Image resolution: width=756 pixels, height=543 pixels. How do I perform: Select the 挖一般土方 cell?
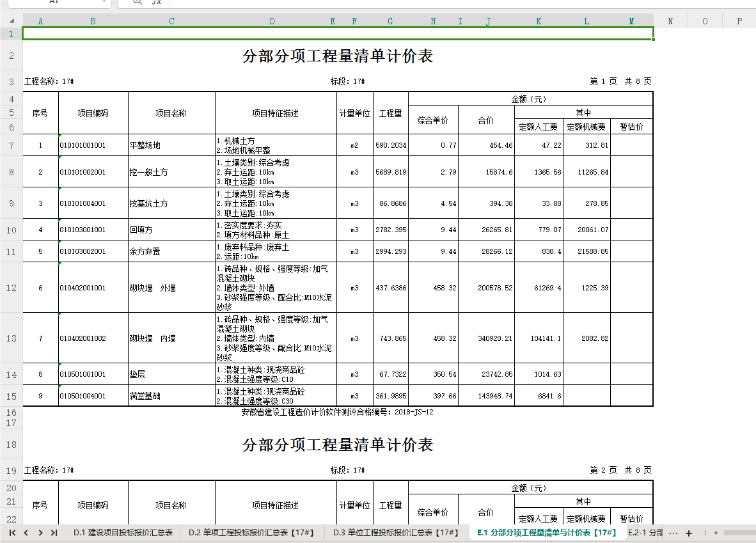171,172
